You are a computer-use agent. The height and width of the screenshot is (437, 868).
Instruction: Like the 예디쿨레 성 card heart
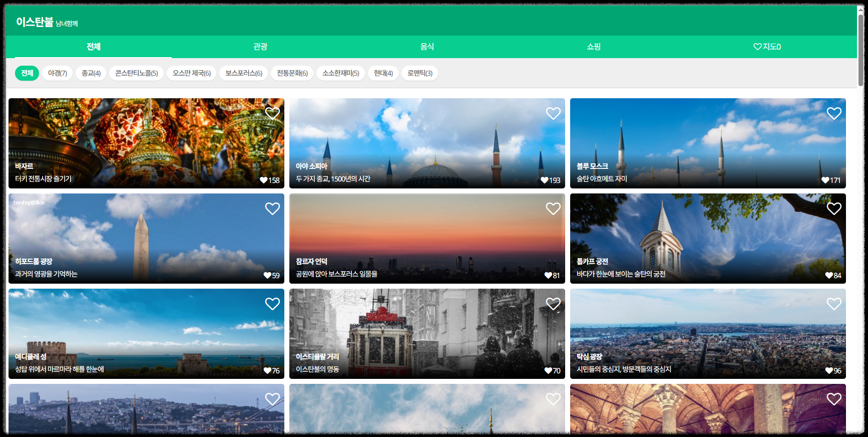272,304
